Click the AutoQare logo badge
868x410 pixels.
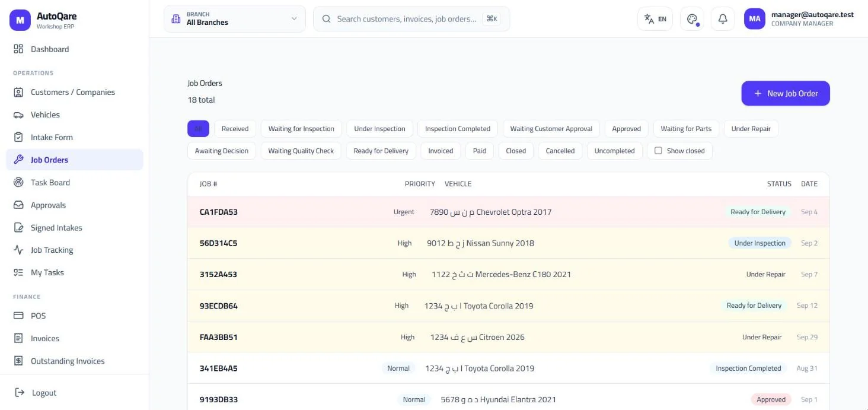pos(20,20)
